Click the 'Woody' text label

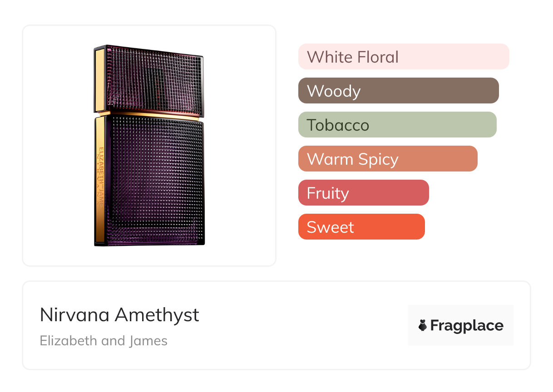[334, 91]
